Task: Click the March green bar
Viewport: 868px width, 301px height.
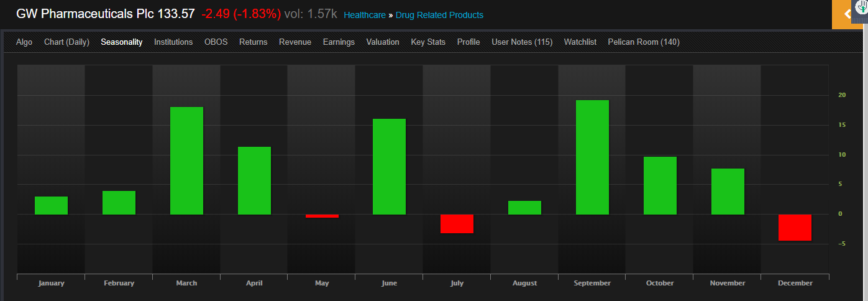Action: (x=186, y=160)
